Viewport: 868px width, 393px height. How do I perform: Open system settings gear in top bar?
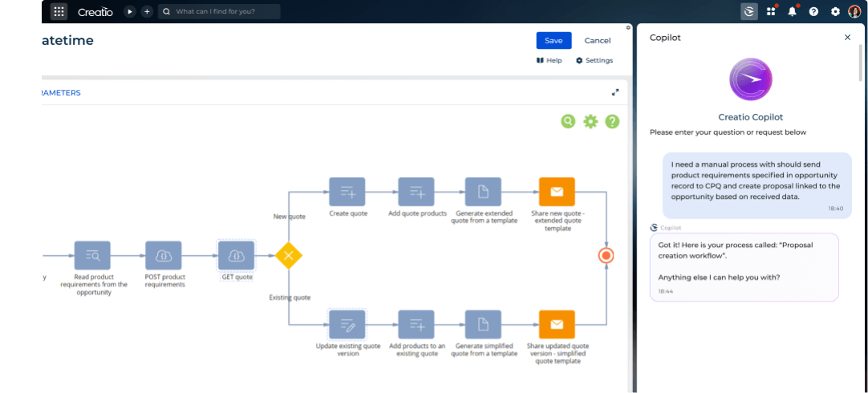tap(835, 11)
